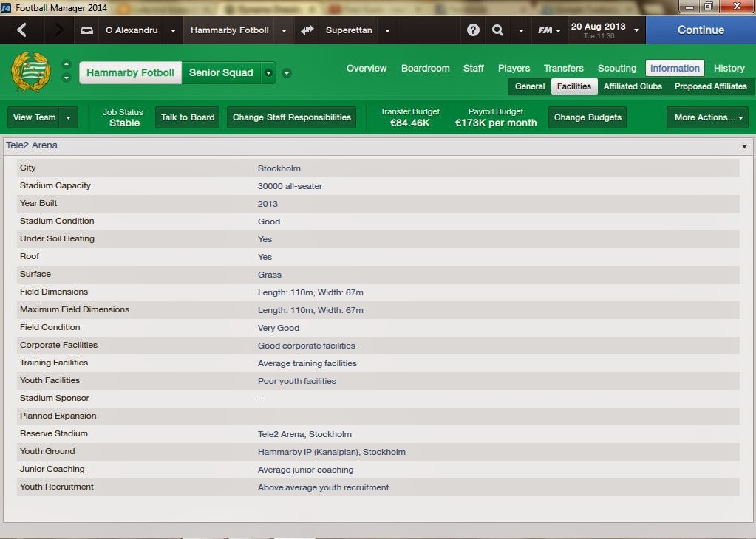Click Good corporate facilities text
The height and width of the screenshot is (539, 756).
pos(306,346)
